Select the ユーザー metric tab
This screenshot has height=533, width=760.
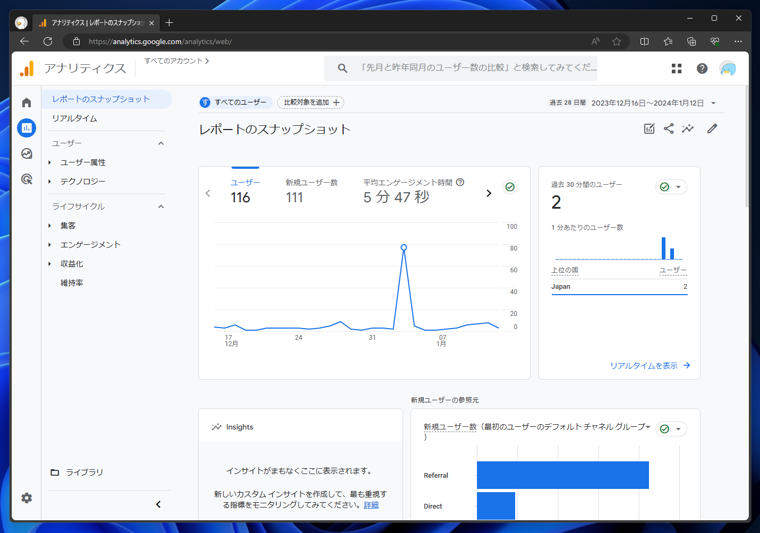(x=245, y=190)
